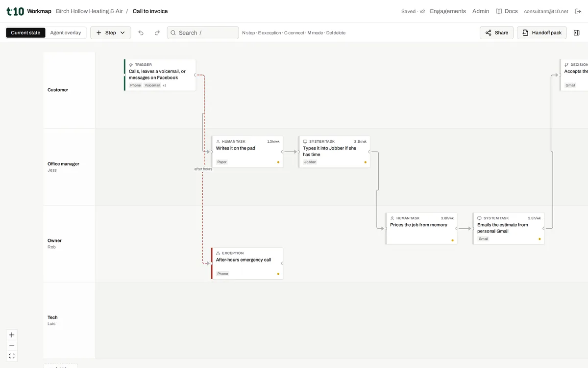Screen dimensions: 588x368
Task: Click the Phone tag on exception card
Action: 223,274
